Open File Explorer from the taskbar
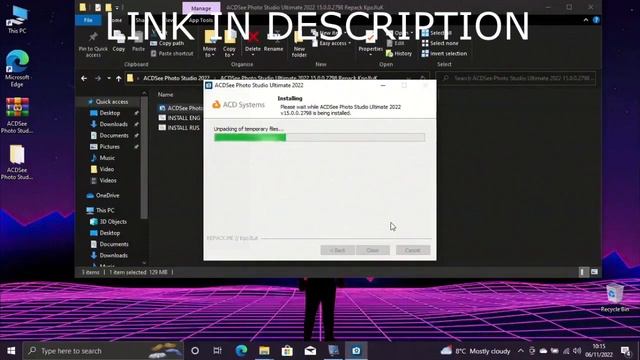The image size is (640, 360). 264,351
